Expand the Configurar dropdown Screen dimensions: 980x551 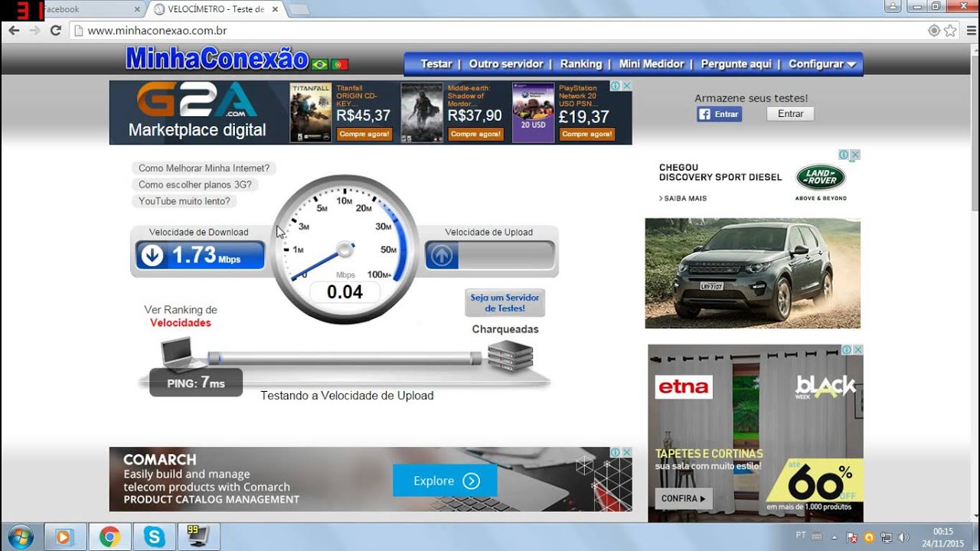click(822, 64)
